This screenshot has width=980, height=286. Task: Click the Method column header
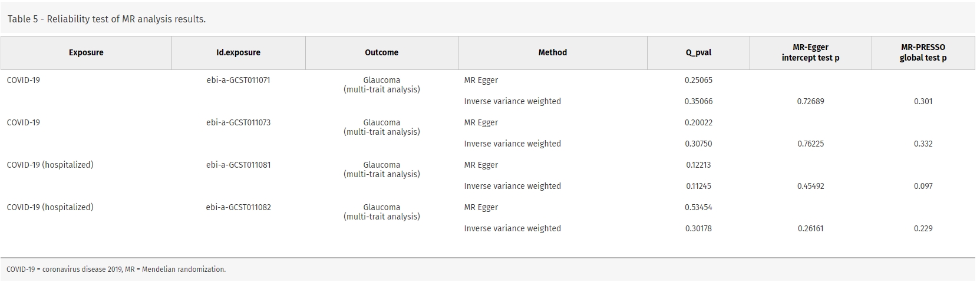(552, 52)
